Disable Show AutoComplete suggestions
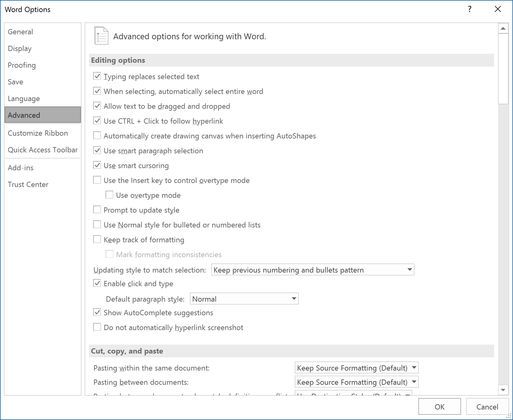 [97, 312]
